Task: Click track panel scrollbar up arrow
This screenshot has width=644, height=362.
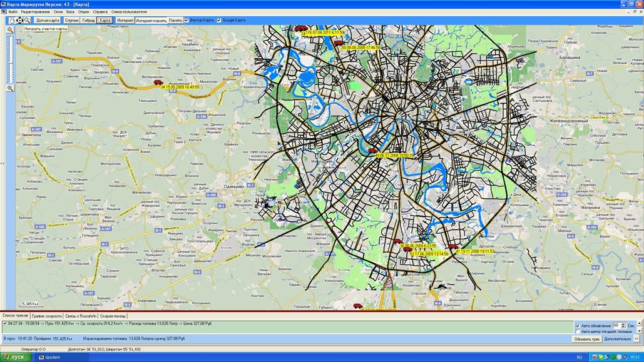Action: [639, 323]
